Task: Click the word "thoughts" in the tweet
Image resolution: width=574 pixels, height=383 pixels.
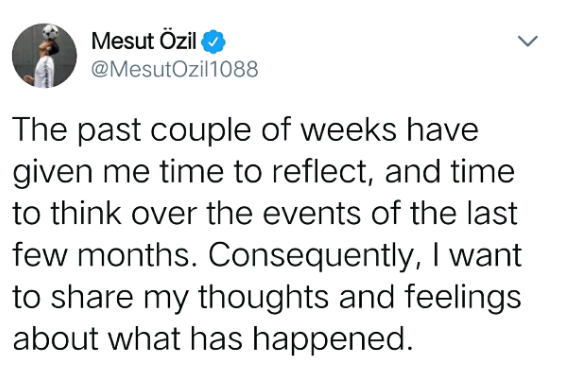Action: [263, 297]
